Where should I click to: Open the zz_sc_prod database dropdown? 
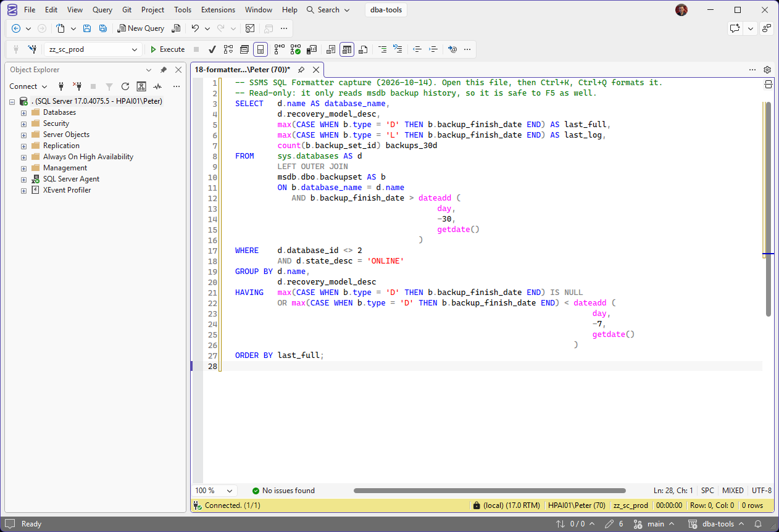click(x=135, y=49)
